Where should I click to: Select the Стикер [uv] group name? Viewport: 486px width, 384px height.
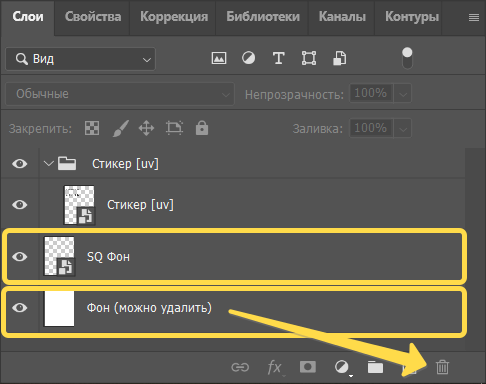(125, 164)
